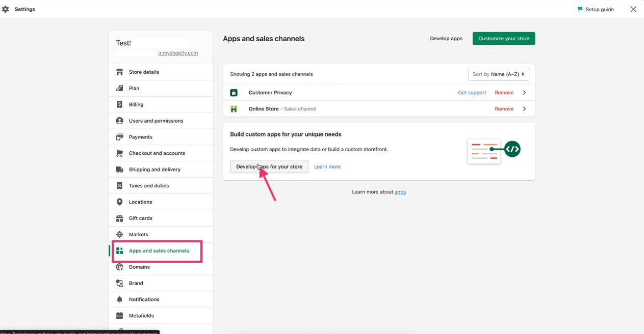Click the Brand icon in sidebar

(119, 283)
